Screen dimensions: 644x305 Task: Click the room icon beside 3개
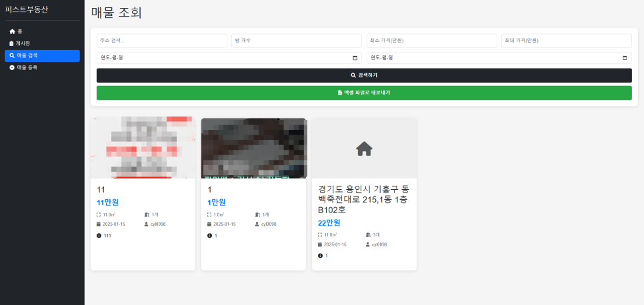(x=368, y=235)
